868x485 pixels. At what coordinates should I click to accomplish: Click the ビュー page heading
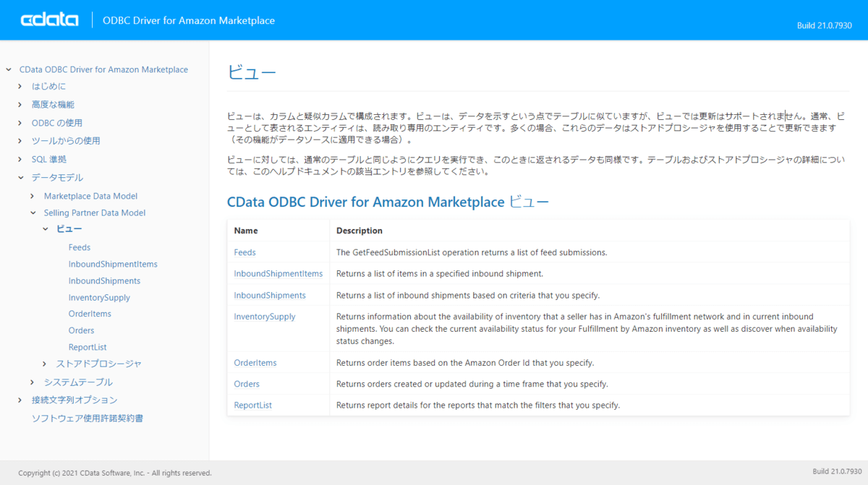point(252,72)
